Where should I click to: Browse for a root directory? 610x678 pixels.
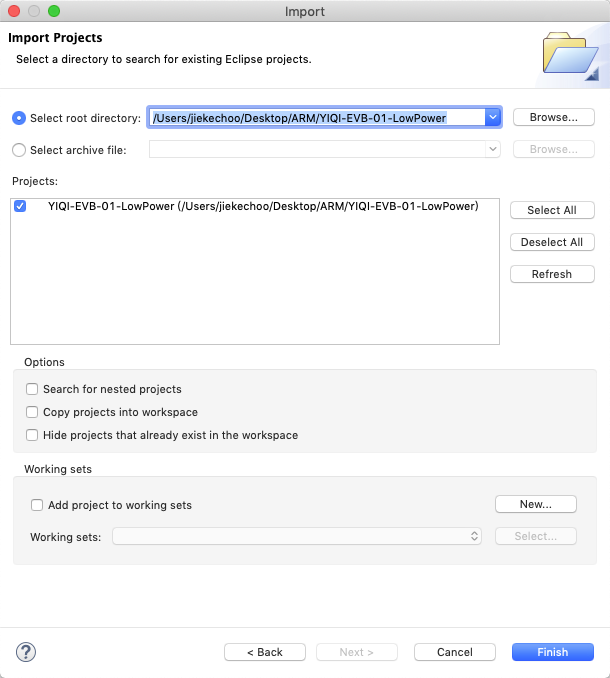tap(553, 117)
